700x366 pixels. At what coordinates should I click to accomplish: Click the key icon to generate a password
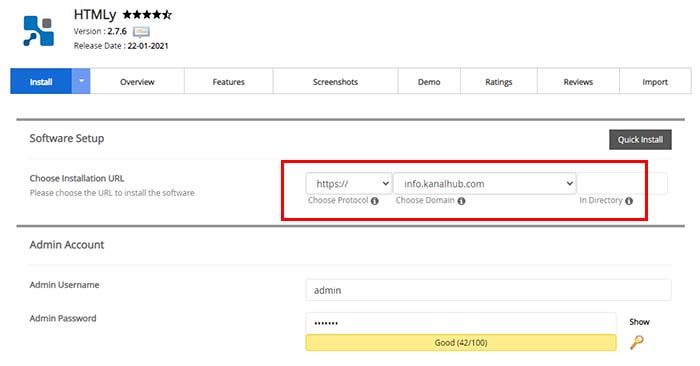pos(637,342)
